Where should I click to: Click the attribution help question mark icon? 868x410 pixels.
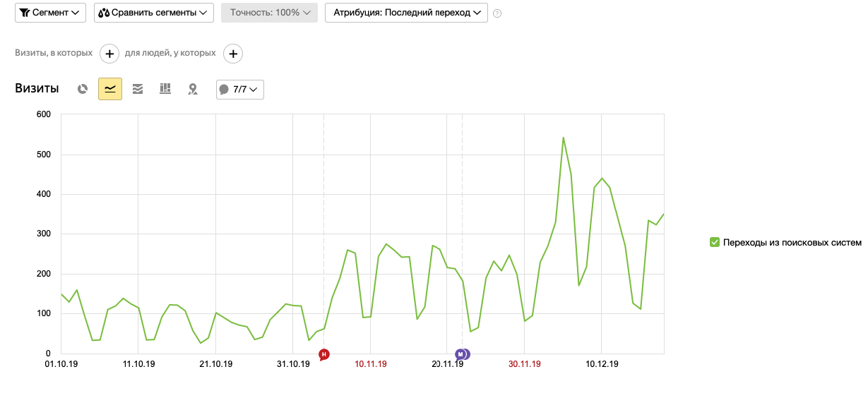point(497,13)
